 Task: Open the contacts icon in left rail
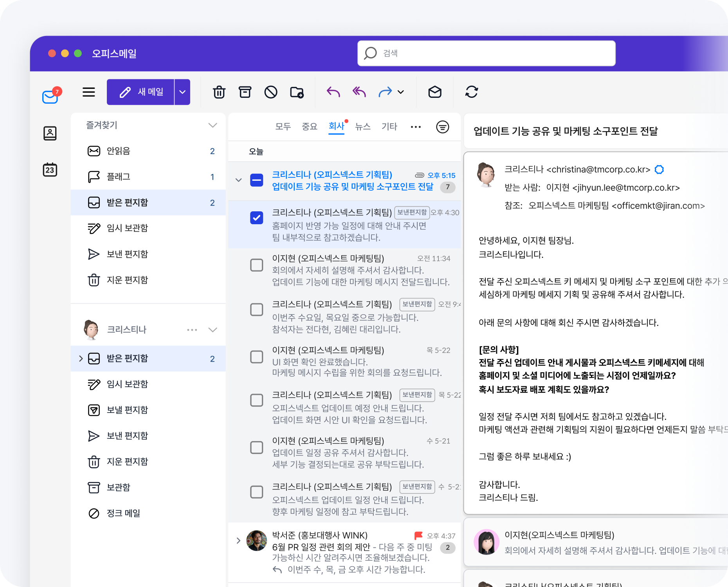pos(50,133)
